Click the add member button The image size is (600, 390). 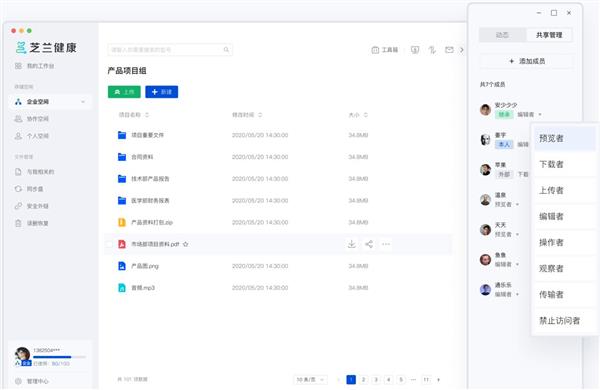[527, 61]
